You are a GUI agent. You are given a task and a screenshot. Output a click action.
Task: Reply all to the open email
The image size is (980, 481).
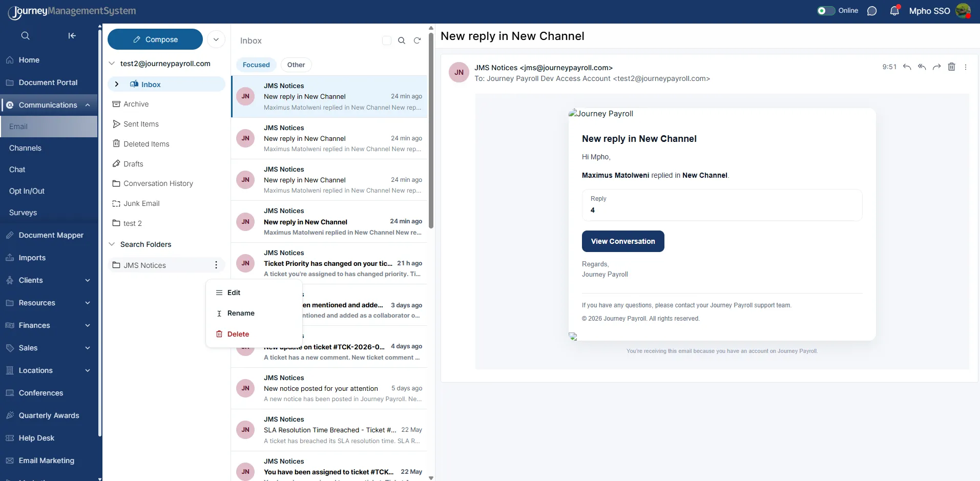point(922,67)
